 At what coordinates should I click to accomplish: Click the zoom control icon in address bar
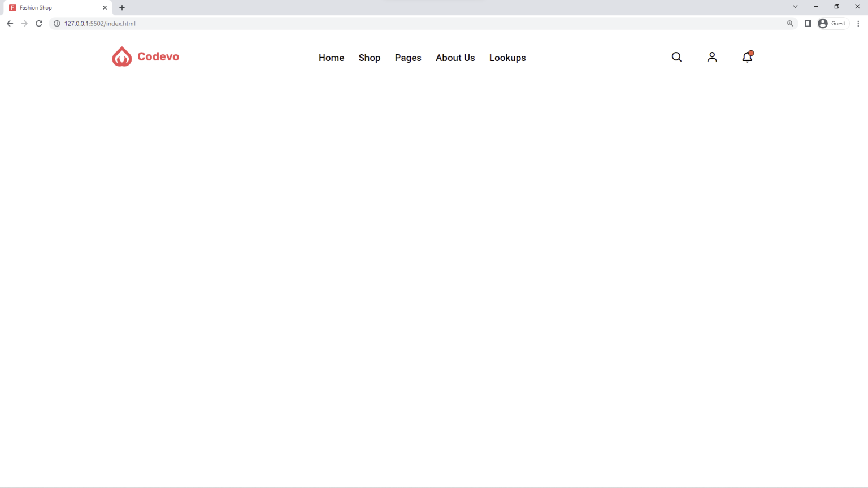pyautogui.click(x=791, y=24)
